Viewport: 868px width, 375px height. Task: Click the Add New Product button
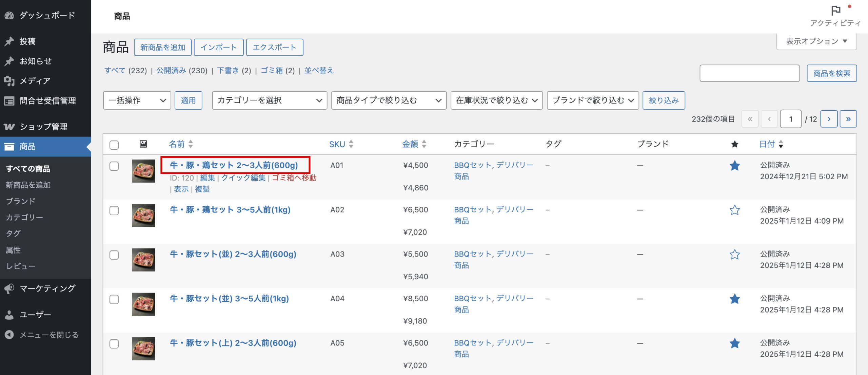[163, 48]
